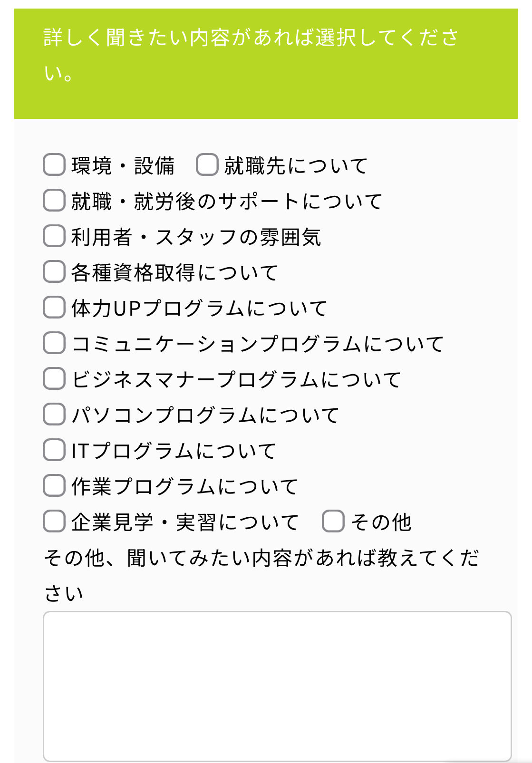The height and width of the screenshot is (763, 532).
Task: Click into the large free-text comment box
Action: pyautogui.click(x=277, y=686)
